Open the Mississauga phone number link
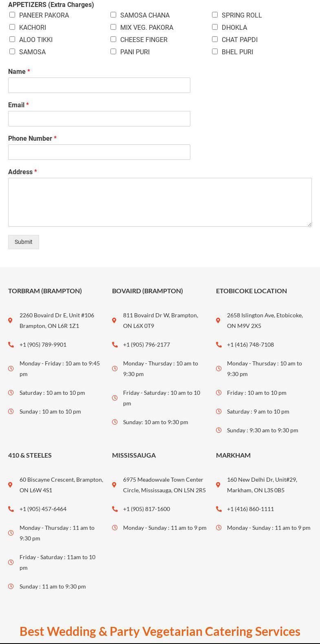 pyautogui.click(x=146, y=509)
